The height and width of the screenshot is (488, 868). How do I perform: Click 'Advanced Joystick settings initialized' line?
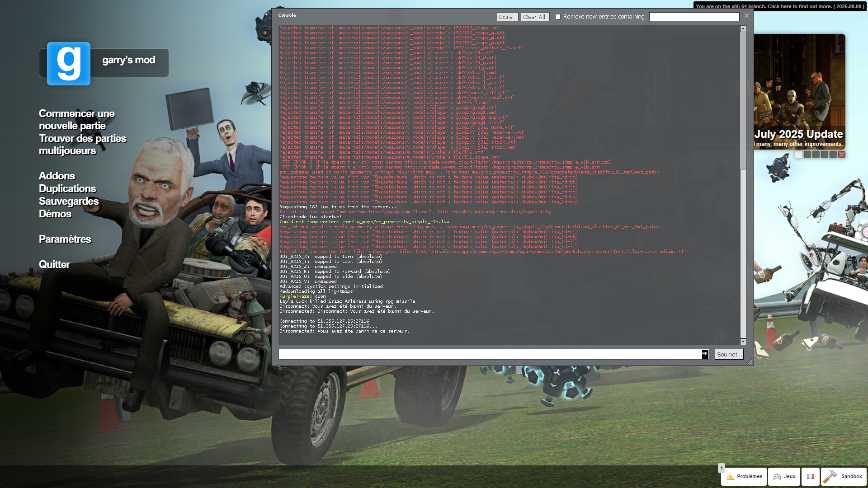pos(331,286)
